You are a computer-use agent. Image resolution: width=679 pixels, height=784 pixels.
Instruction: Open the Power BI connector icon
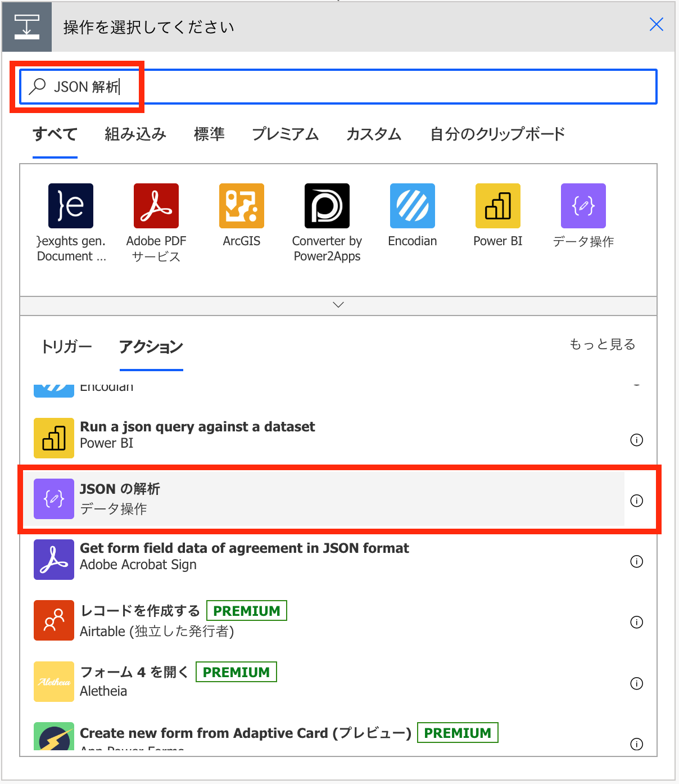(498, 206)
